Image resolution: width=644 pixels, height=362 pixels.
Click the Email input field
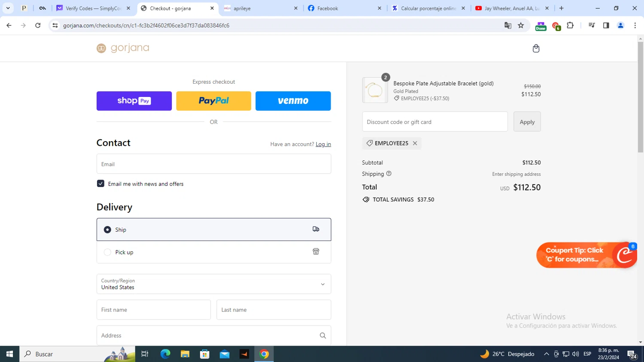coord(214,164)
